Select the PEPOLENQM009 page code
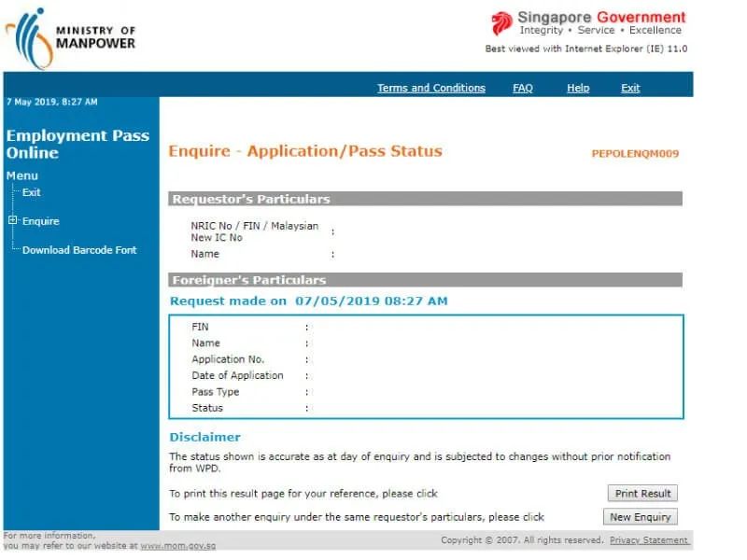The image size is (747, 560). tap(635, 153)
